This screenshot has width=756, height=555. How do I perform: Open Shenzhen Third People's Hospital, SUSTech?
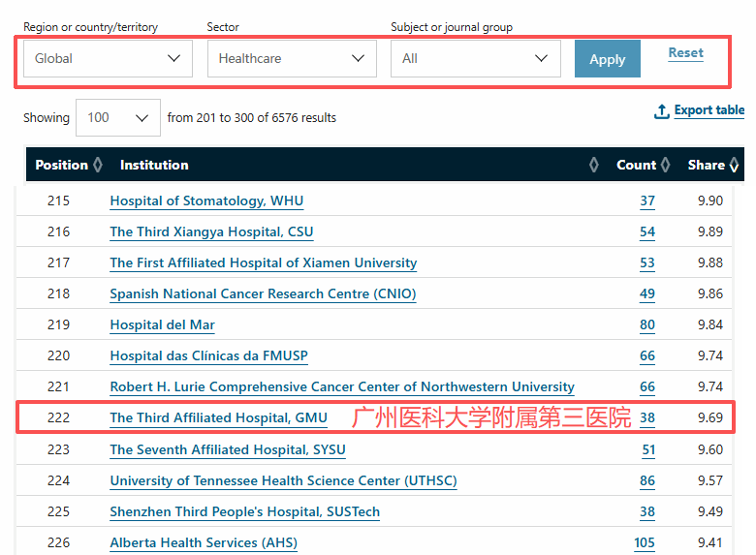click(x=245, y=511)
